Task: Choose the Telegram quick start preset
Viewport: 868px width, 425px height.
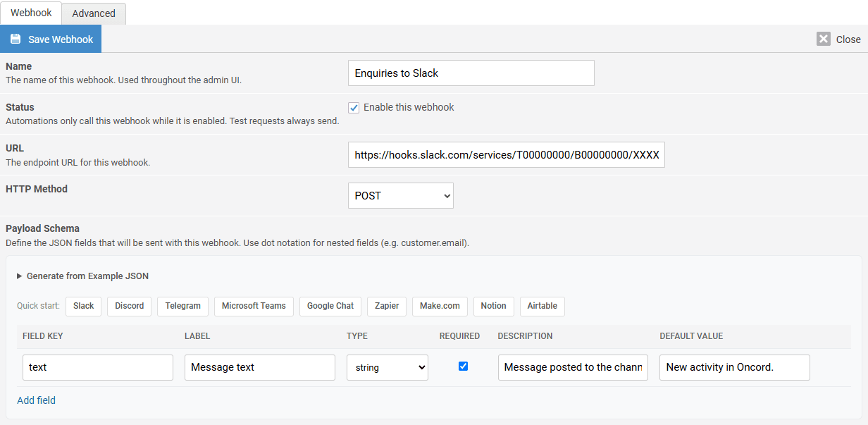Action: coord(183,306)
